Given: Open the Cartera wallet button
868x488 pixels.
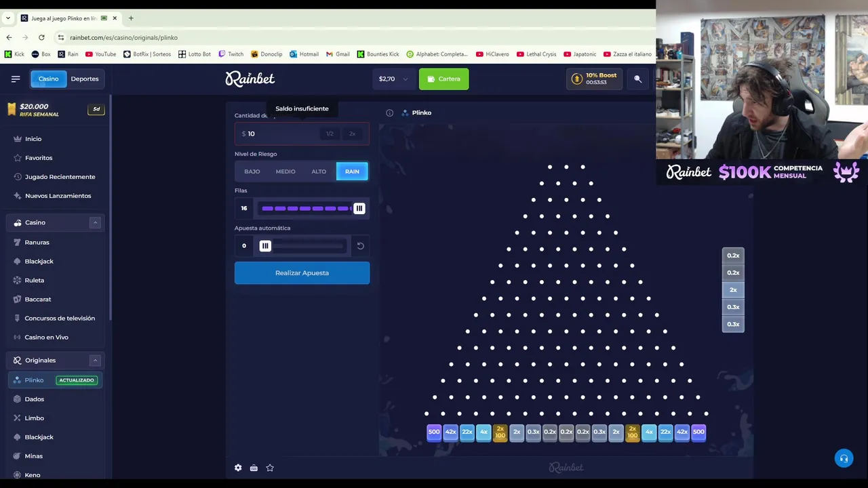Looking at the screenshot, I should (x=443, y=79).
